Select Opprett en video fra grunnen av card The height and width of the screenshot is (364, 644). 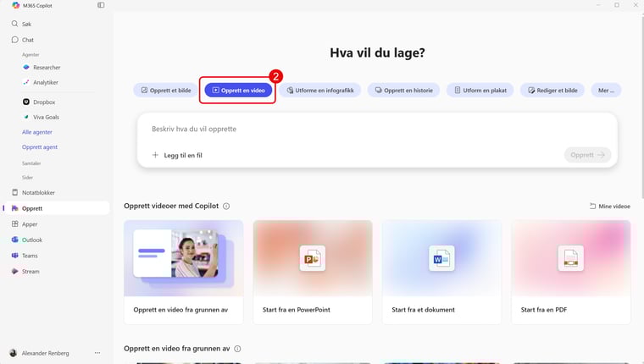pos(184,272)
